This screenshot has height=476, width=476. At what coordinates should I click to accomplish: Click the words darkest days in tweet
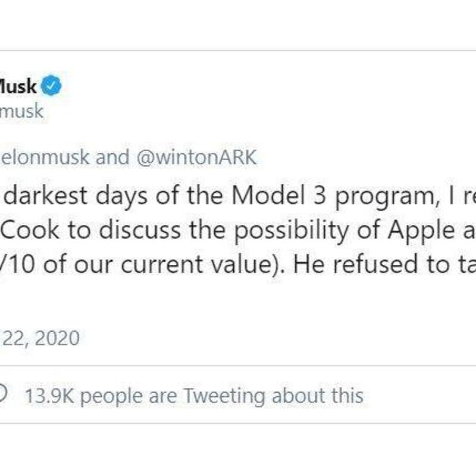click(76, 196)
